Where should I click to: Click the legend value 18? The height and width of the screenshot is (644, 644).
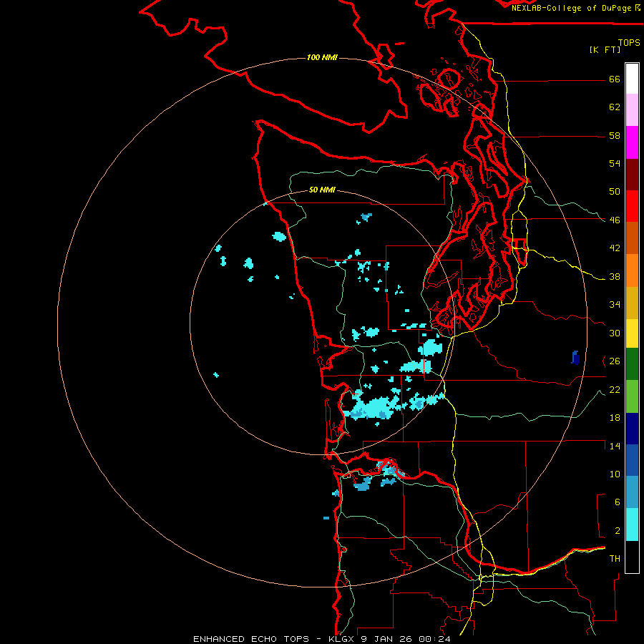(x=615, y=418)
